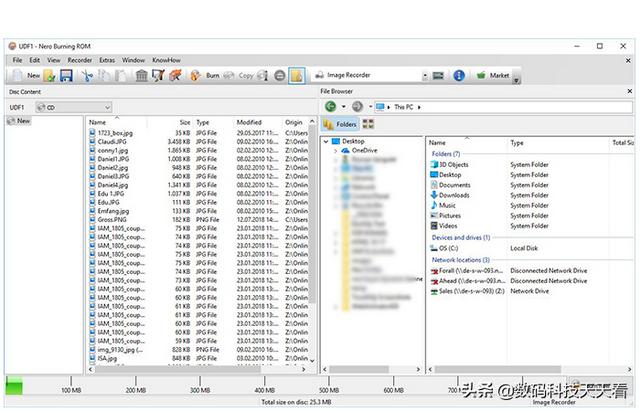Open the Recorder menu
Screen dimensions: 640x411
coord(80,60)
